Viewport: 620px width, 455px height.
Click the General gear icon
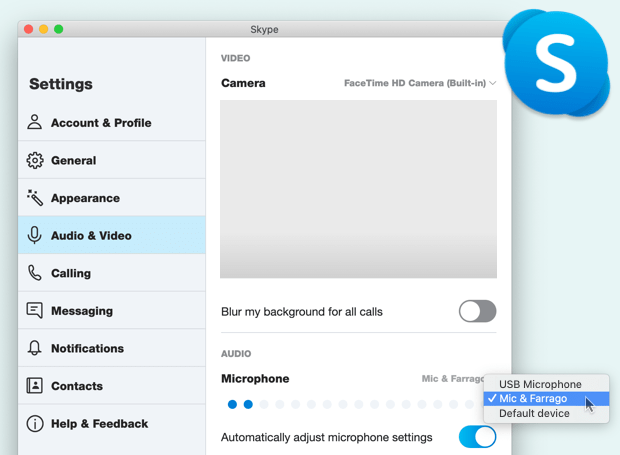pyautogui.click(x=35, y=160)
